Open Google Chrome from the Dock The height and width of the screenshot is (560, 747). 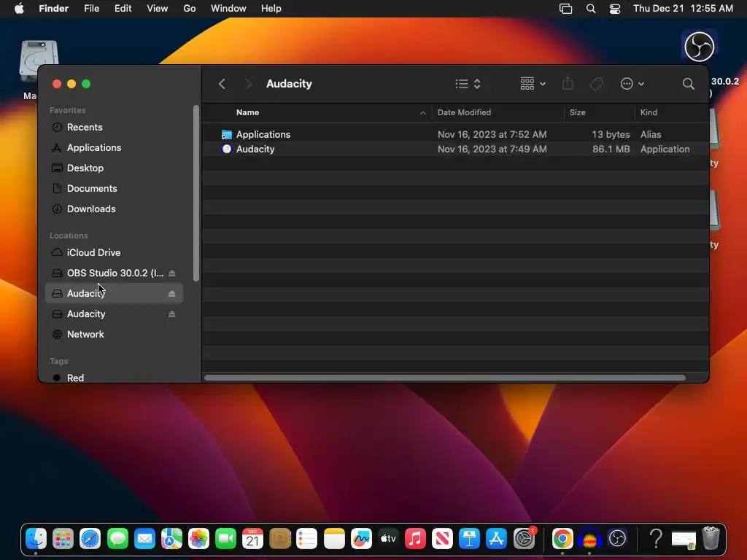pyautogui.click(x=562, y=539)
